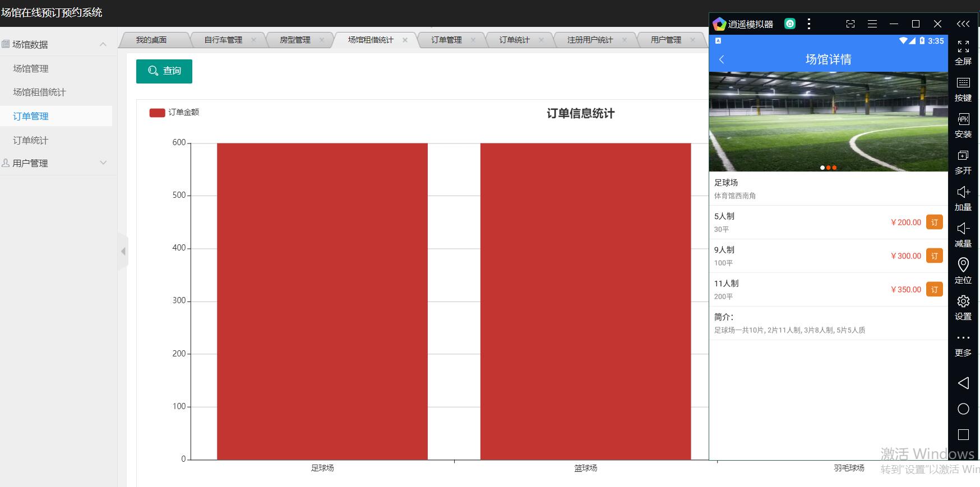This screenshot has height=487, width=980.
Task: Open the keyboard mapping (按键) tool
Action: click(x=963, y=84)
